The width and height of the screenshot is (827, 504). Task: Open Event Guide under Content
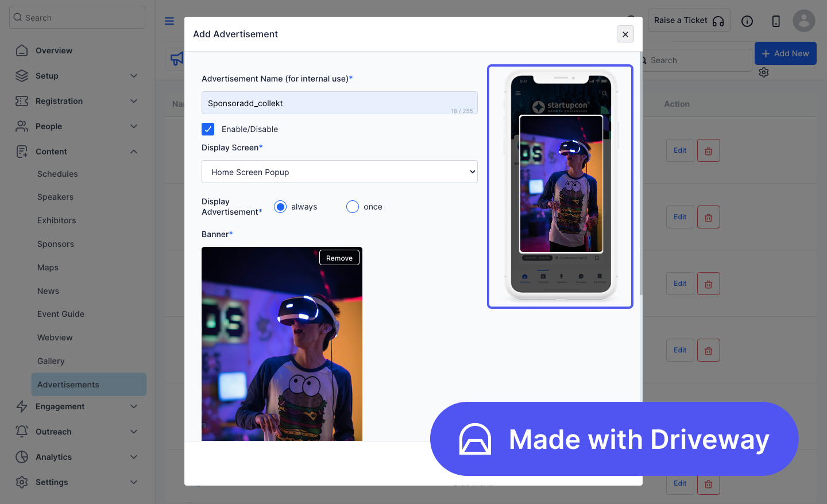tap(61, 314)
